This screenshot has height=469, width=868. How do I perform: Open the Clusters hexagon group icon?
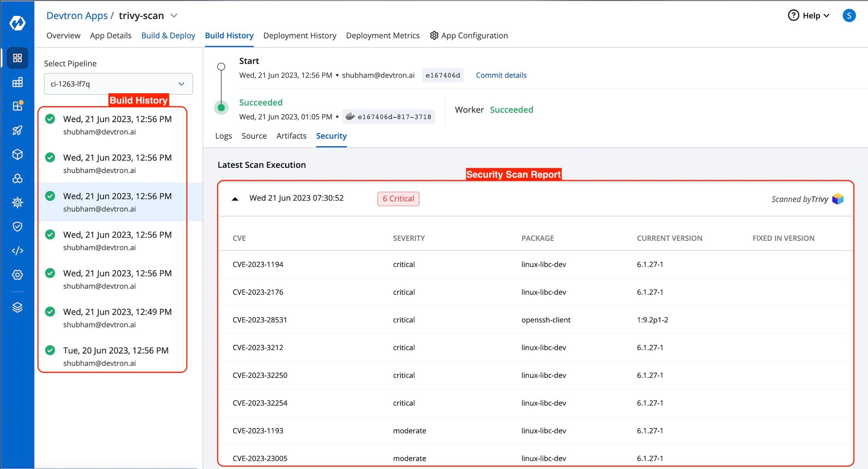[x=17, y=178]
